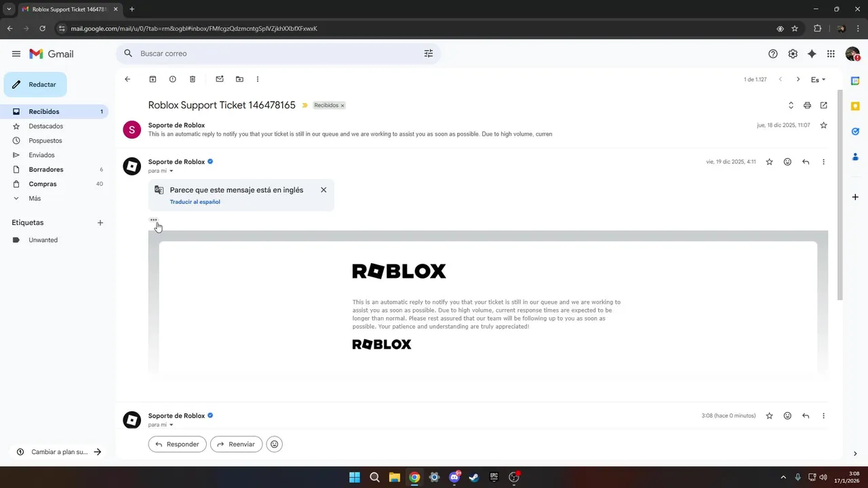The height and width of the screenshot is (488, 868).
Task: Add emoji reaction to 3:08 message
Action: pos(787,415)
